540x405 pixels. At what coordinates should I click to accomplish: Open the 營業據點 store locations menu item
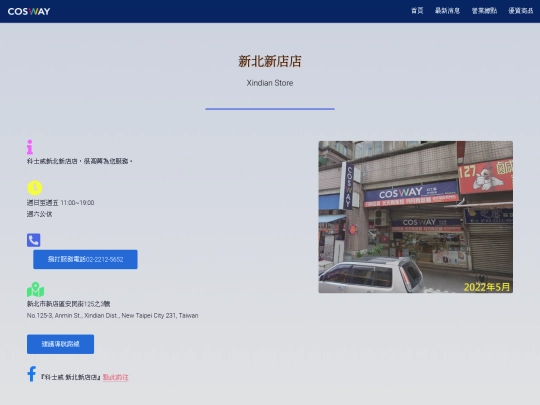pyautogui.click(x=484, y=11)
